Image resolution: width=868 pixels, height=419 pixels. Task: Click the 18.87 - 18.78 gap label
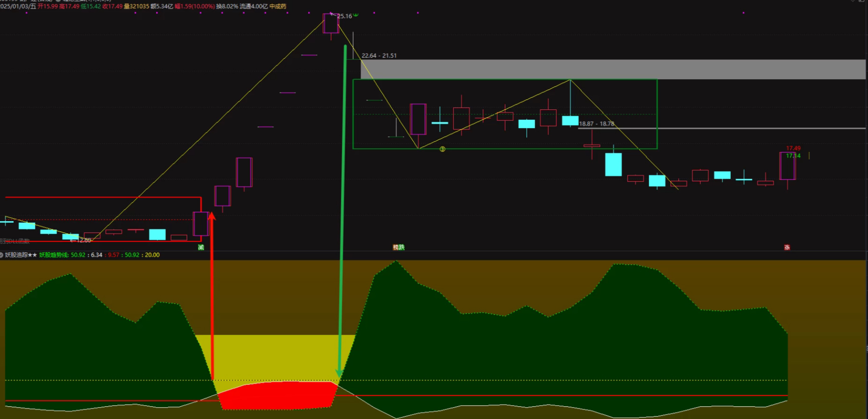click(596, 124)
